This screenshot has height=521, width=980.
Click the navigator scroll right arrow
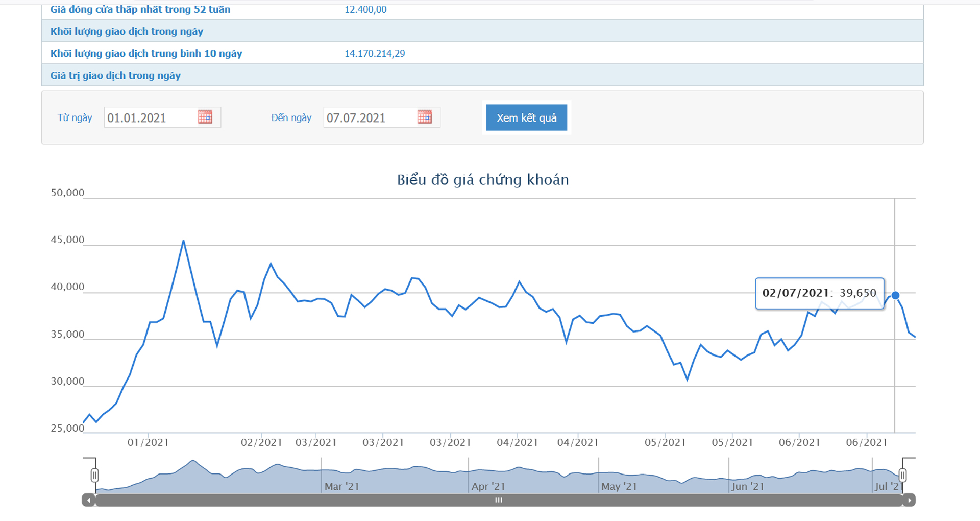[x=909, y=500]
